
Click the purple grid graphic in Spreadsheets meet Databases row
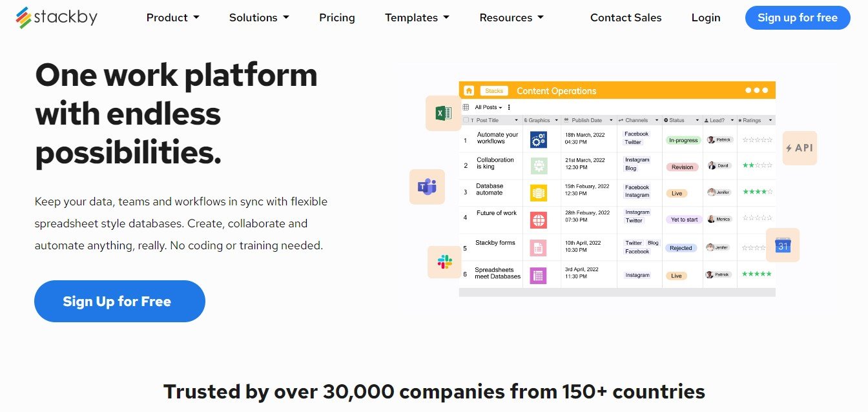539,276
